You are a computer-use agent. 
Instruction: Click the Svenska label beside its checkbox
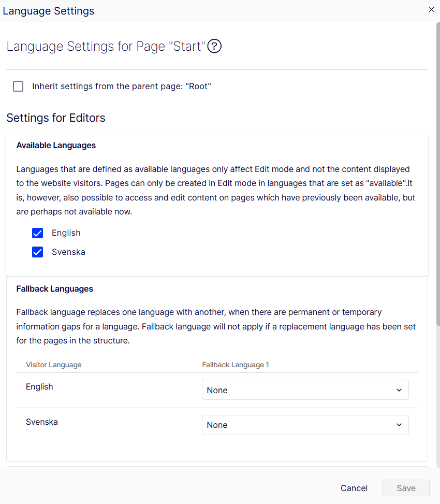click(x=68, y=252)
